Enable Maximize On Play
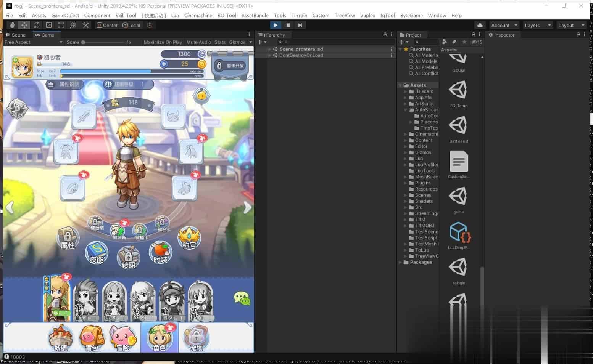The width and height of the screenshot is (593, 364). [163, 42]
